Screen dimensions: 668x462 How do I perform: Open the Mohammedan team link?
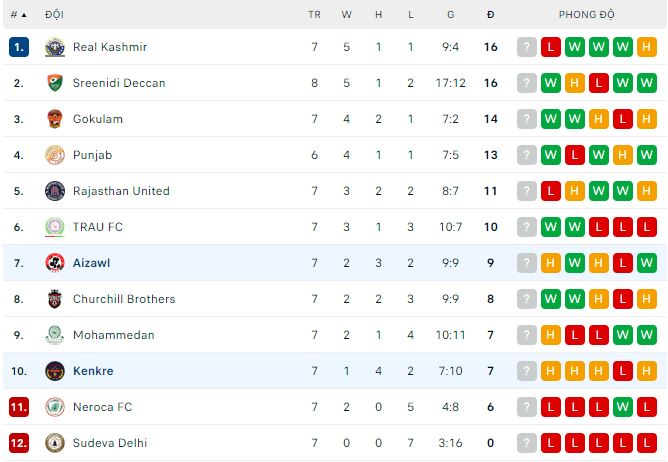click(113, 335)
